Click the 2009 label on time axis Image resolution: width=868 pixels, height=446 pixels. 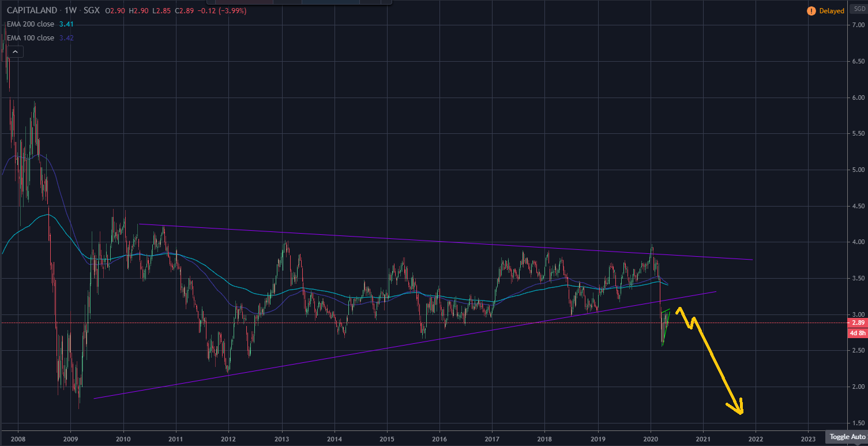coord(70,437)
